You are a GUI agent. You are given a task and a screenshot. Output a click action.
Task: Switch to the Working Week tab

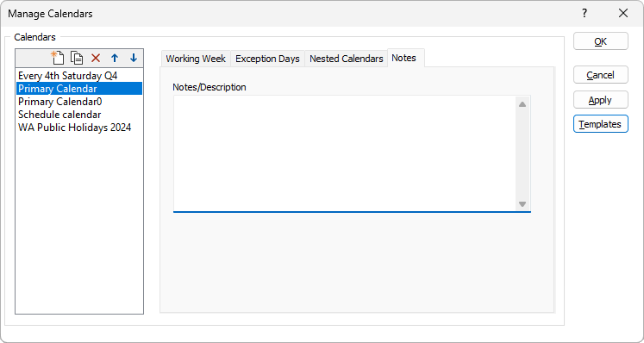(196, 59)
